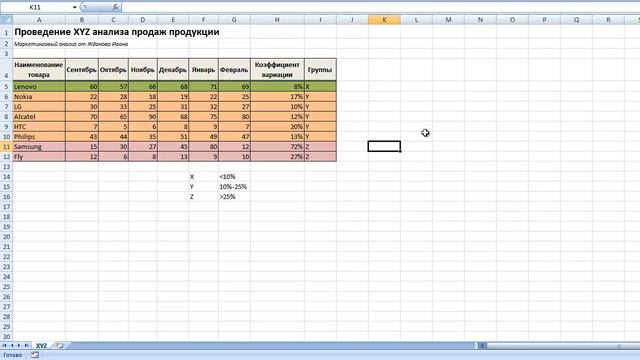640x360 pixels.
Task: Select row 30 header
Action: (6, 337)
